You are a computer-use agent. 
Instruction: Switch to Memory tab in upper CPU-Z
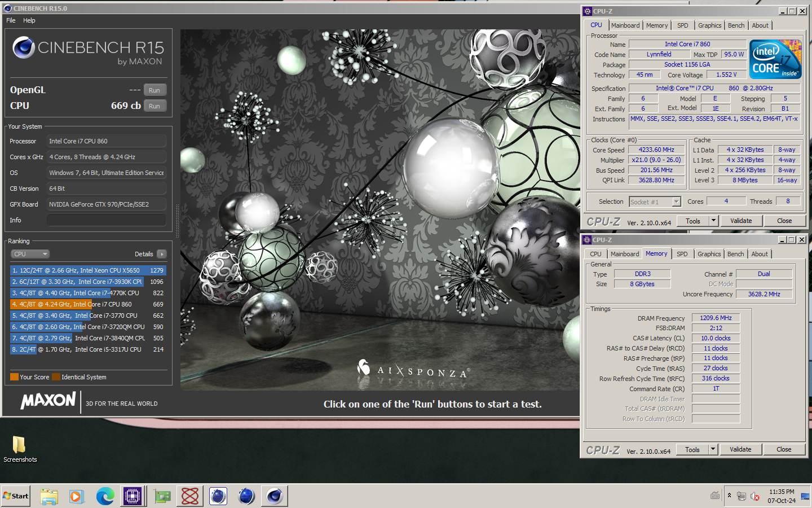pyautogui.click(x=657, y=25)
